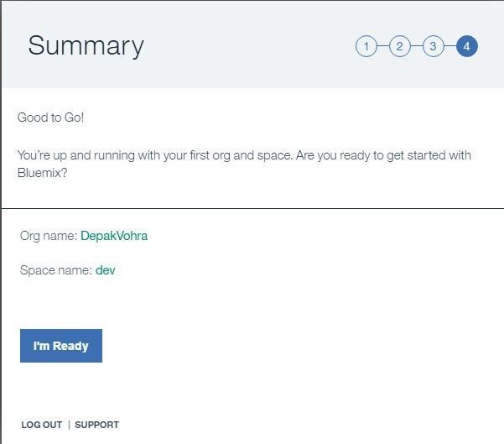
Task: Click the connector line between steps 2 and 3
Action: [x=416, y=46]
